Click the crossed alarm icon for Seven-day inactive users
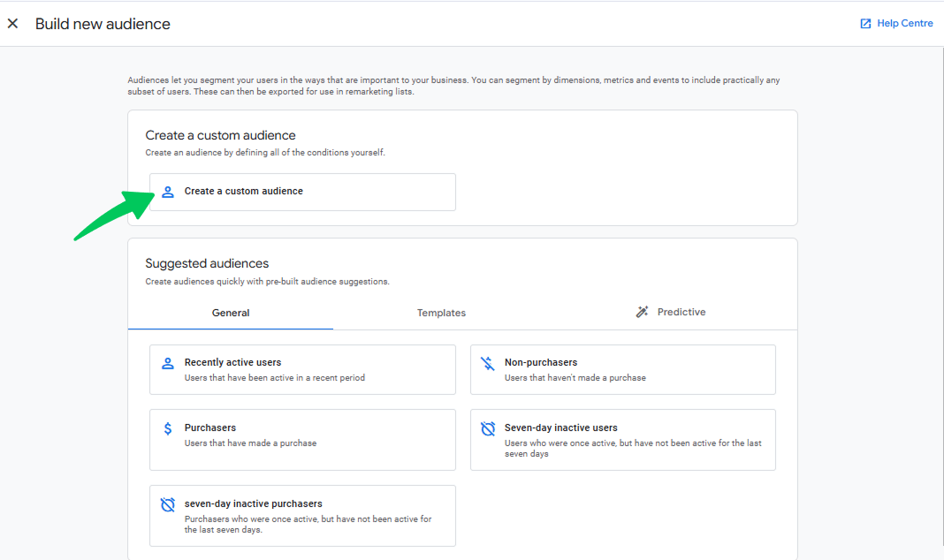This screenshot has height=560, width=944. pos(488,428)
